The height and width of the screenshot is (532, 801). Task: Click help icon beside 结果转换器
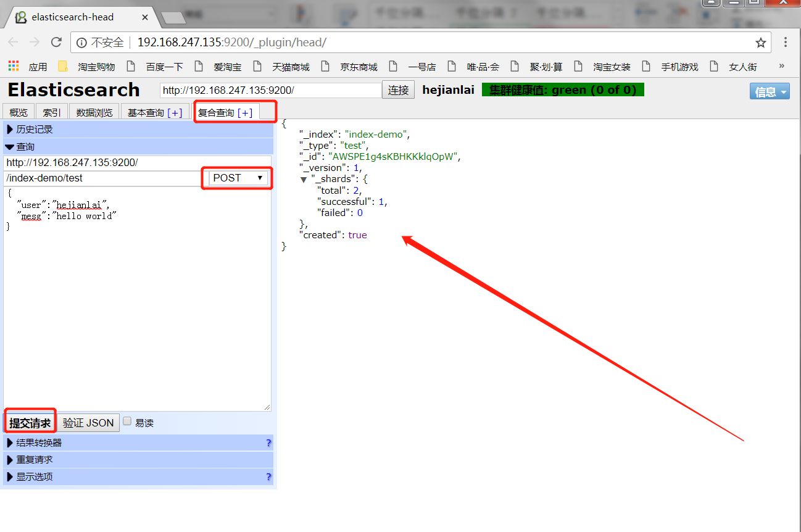[268, 443]
